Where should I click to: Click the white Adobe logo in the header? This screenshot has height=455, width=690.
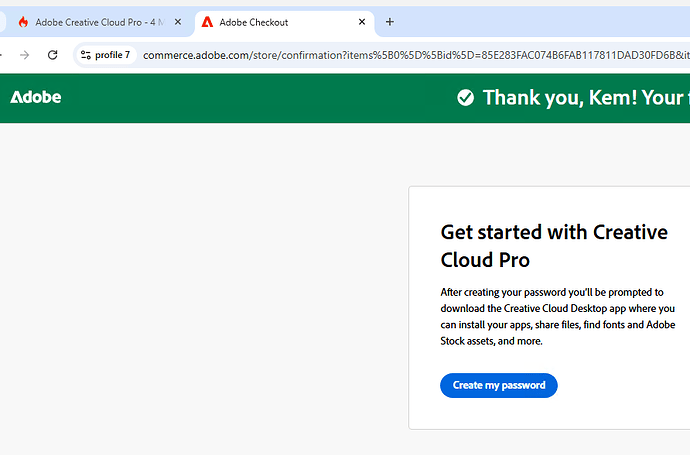coord(36,97)
